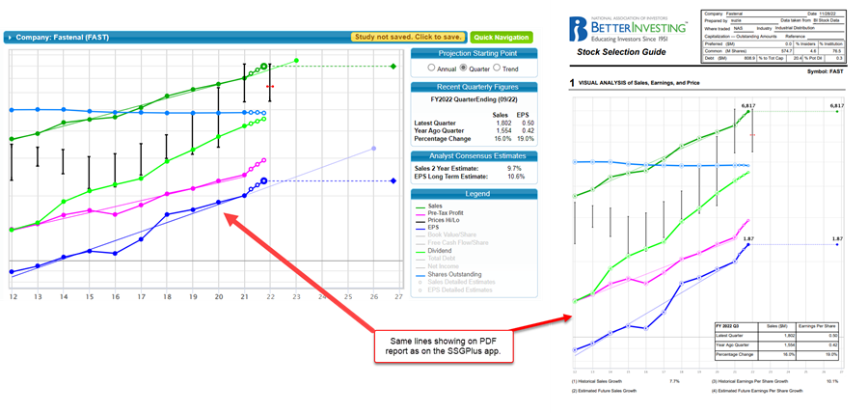The image size is (868, 413).
Task: Collapse the Company: Fastenal (FAST) header triangle
Action: (10, 38)
